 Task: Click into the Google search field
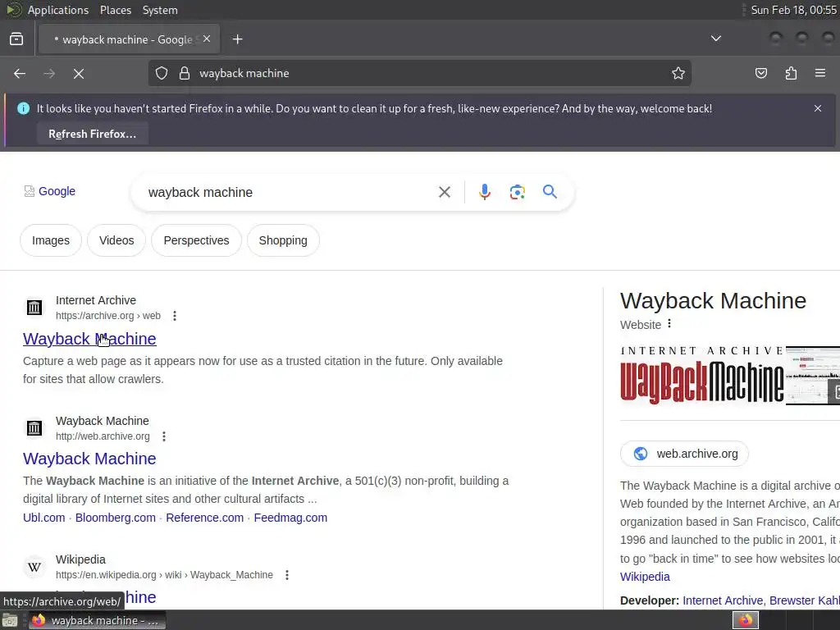(290, 192)
